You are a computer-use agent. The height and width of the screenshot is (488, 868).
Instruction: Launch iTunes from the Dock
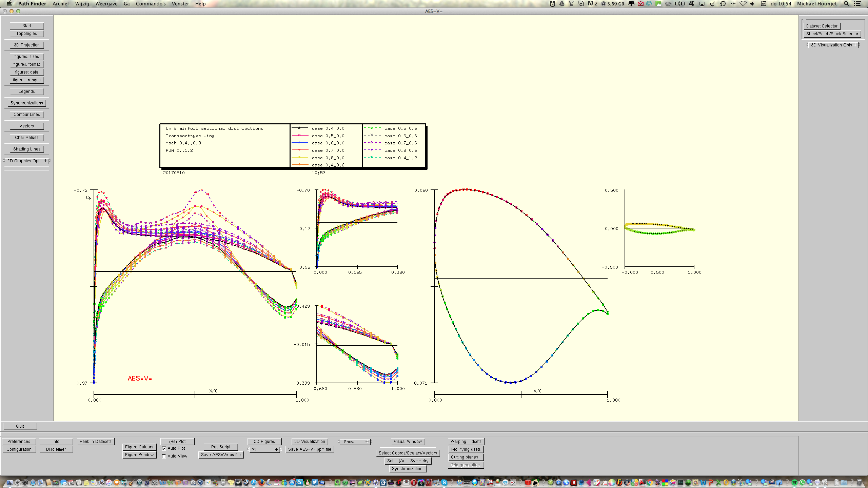point(109,482)
